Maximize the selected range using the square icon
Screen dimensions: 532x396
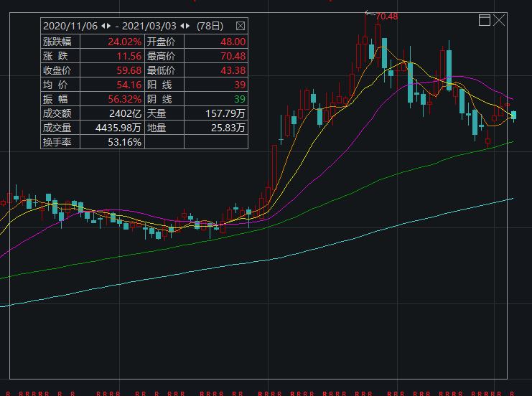[485, 20]
